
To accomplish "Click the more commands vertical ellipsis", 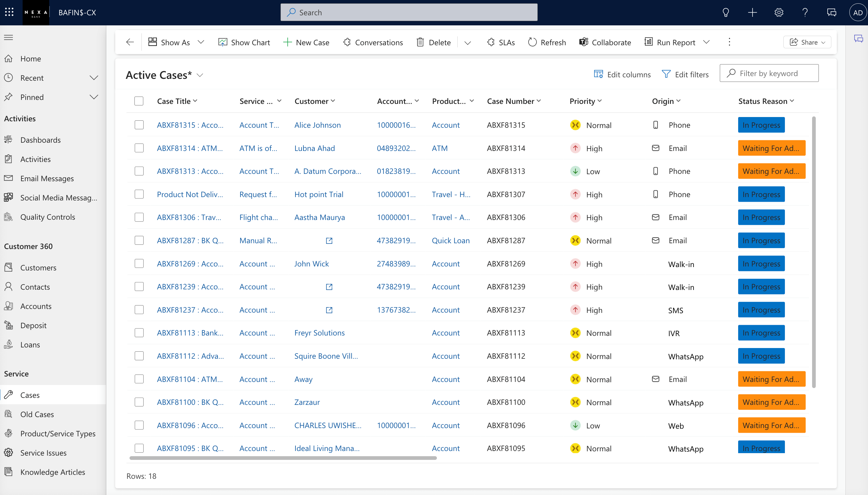I will coord(729,42).
